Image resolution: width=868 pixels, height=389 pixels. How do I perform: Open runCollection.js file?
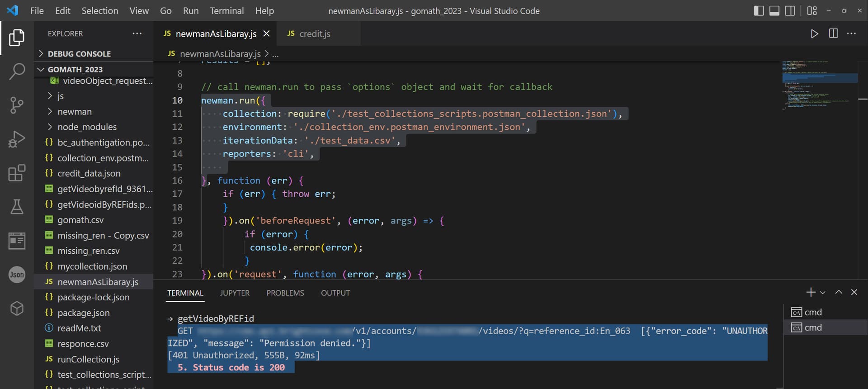[x=94, y=359]
